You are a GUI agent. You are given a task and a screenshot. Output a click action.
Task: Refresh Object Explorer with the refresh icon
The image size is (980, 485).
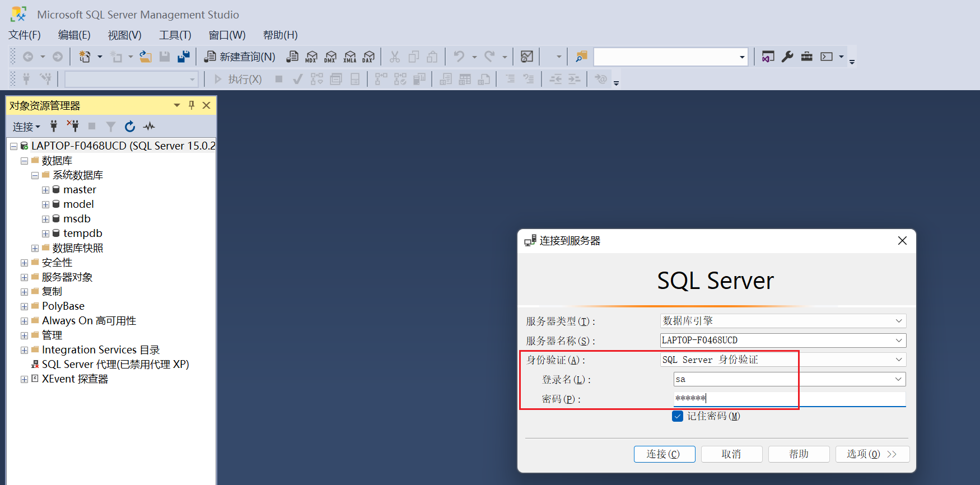[130, 127]
